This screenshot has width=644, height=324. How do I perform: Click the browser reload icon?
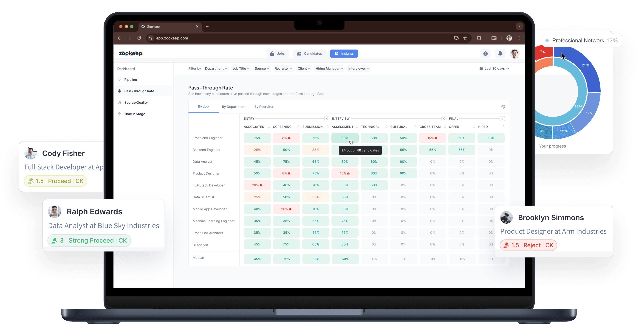pyautogui.click(x=139, y=38)
